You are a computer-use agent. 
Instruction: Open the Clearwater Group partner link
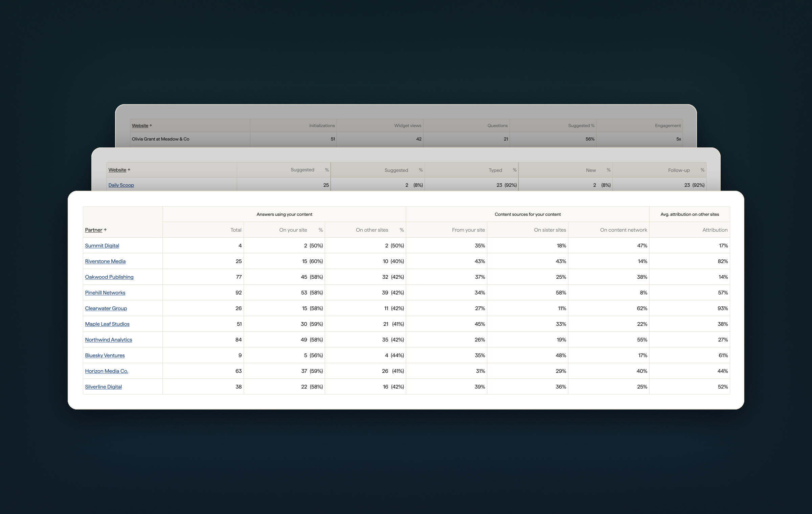pyautogui.click(x=106, y=308)
